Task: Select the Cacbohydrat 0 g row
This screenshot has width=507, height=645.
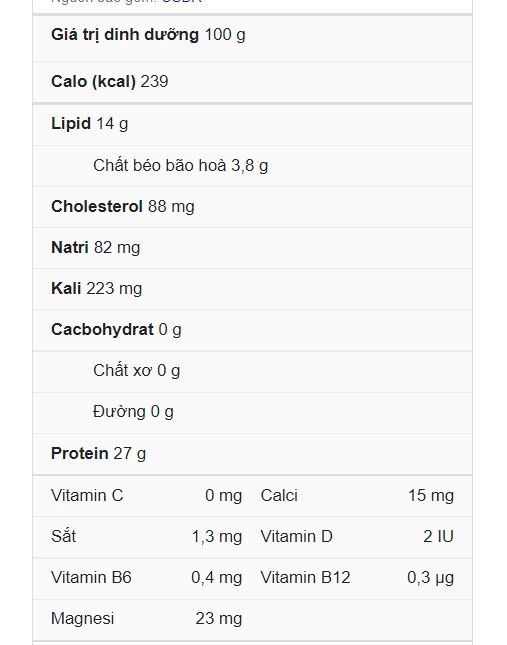Action: coord(252,330)
